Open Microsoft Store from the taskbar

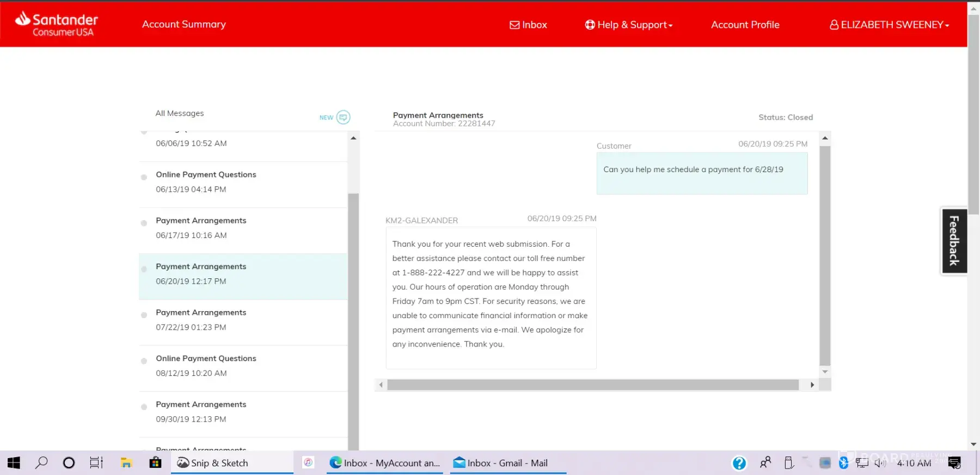155,463
